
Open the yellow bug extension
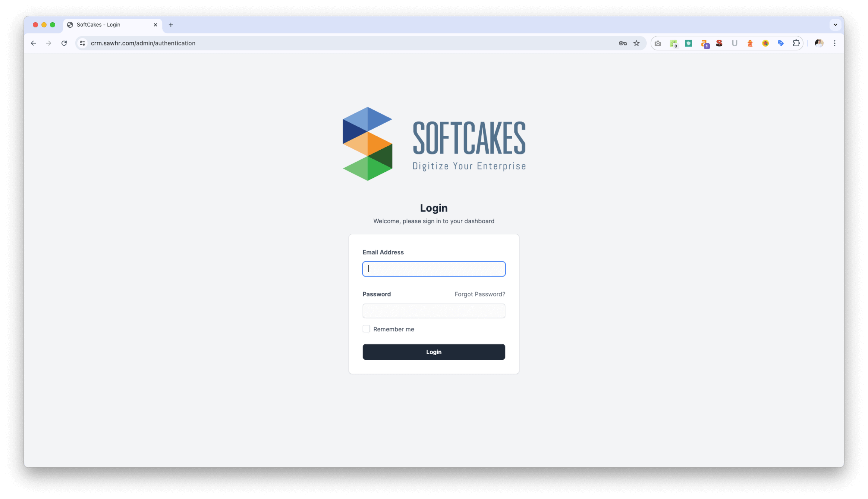pos(766,43)
